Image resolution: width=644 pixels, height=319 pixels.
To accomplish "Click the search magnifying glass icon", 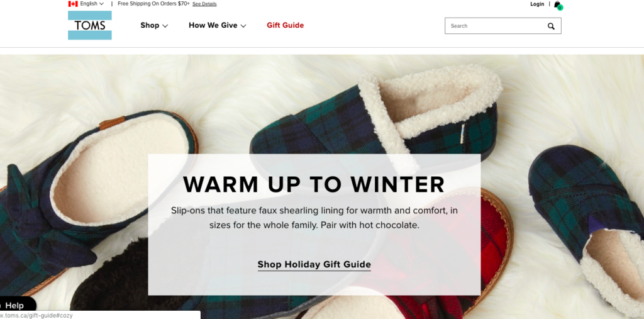I will pos(551,26).
